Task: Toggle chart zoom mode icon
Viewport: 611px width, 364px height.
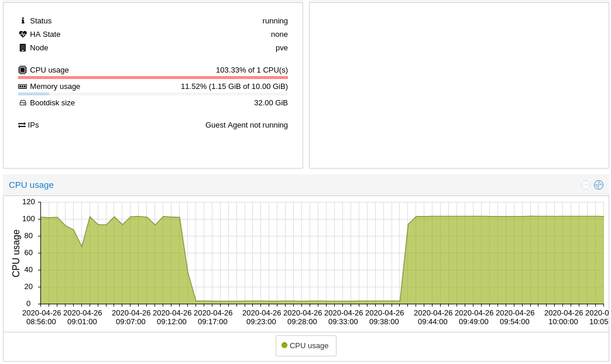Action: coord(599,185)
